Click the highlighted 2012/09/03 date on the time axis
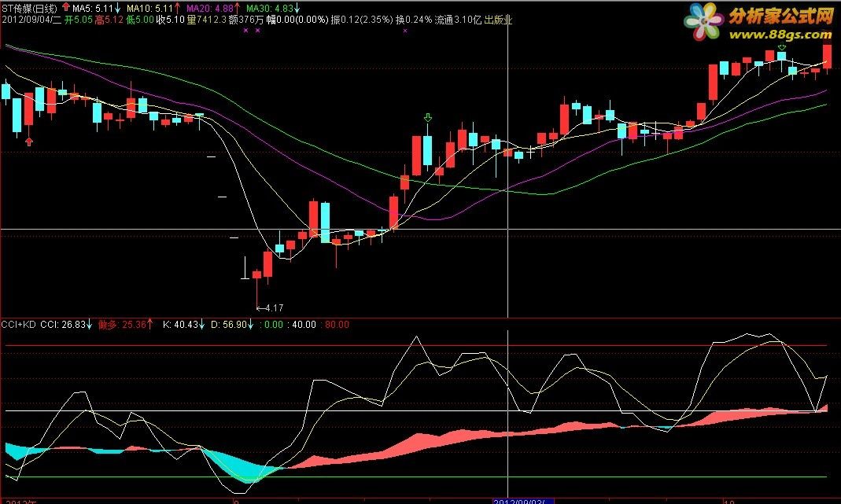This screenshot has width=841, height=504. point(523,502)
